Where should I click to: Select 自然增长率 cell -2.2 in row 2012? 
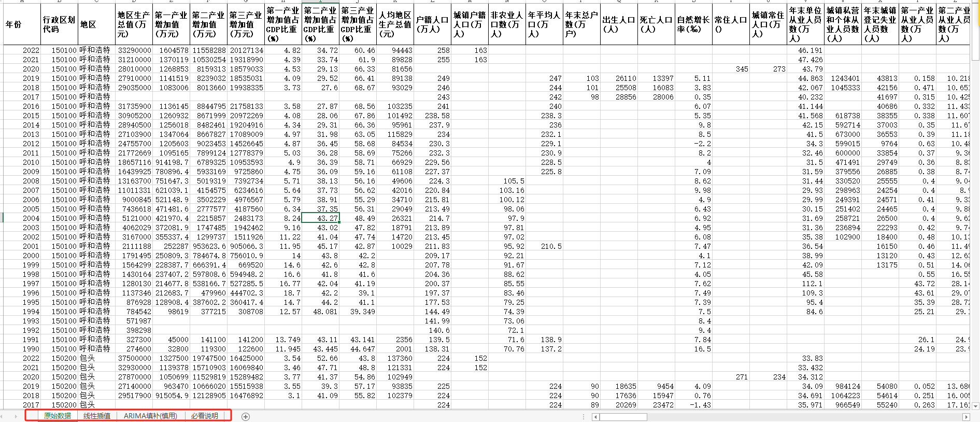click(x=693, y=144)
